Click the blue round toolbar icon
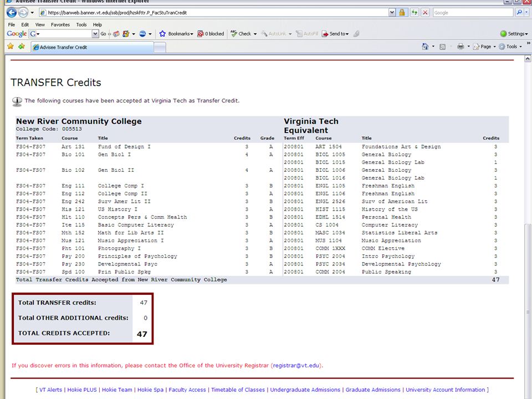This screenshot has height=399, width=532. pos(142,34)
